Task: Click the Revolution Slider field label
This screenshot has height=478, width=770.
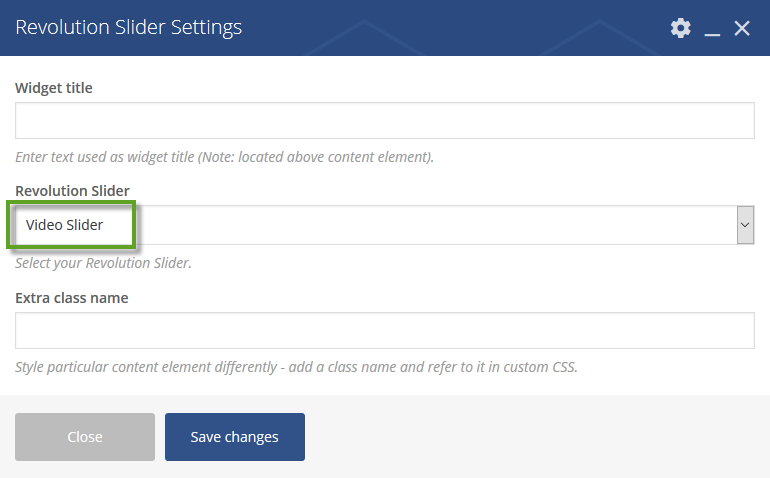Action: tap(72, 191)
